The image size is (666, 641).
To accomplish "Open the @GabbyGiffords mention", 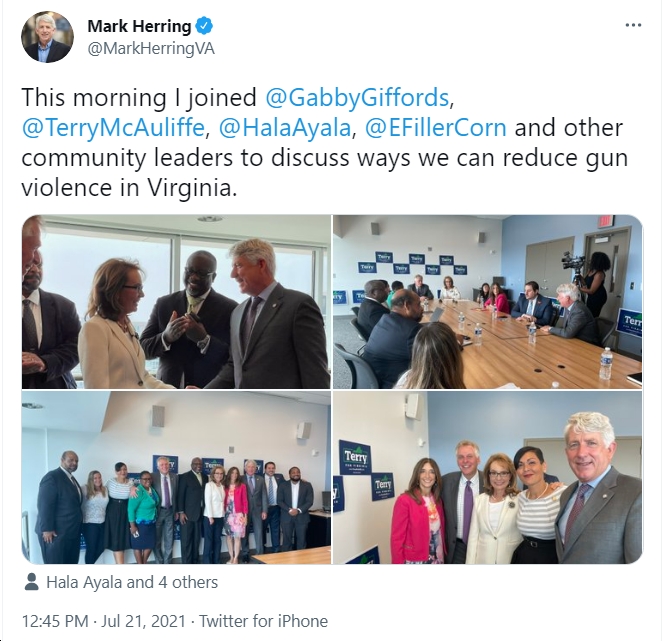I will point(357,98).
